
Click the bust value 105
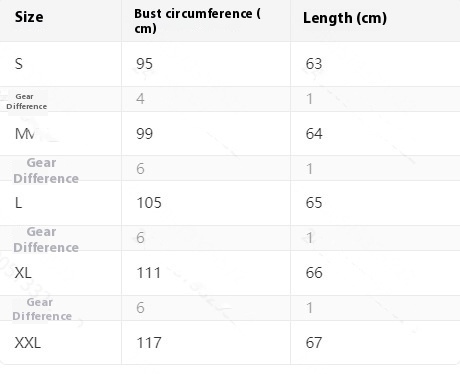pyautogui.click(x=149, y=203)
